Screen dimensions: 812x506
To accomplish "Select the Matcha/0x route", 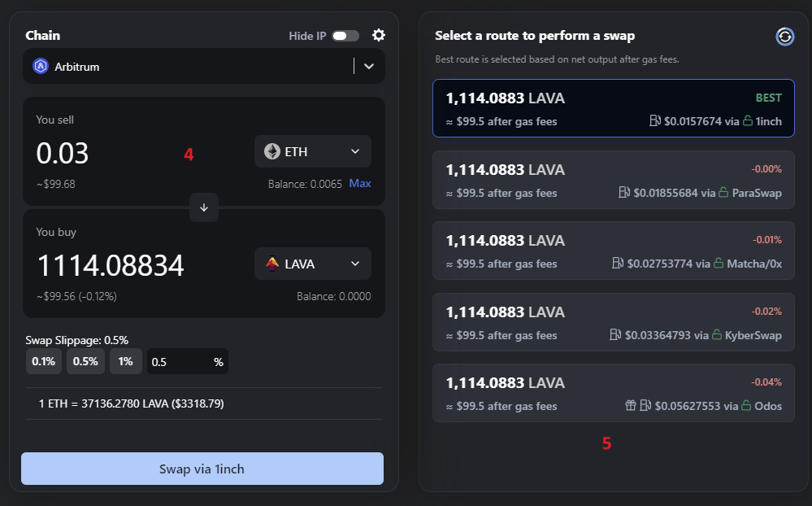I will tap(613, 251).
